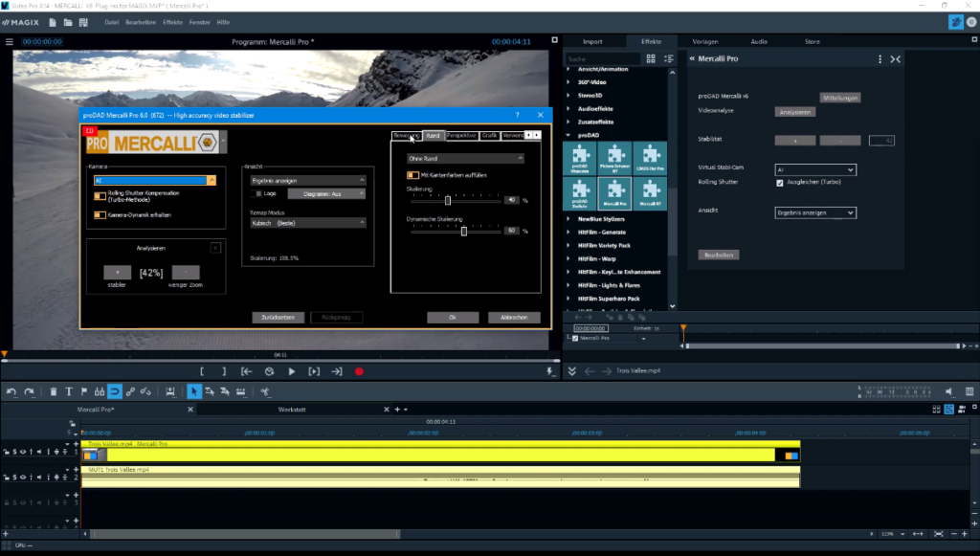
Task: Click the ungroup broken-chain icon
Action: (145, 391)
